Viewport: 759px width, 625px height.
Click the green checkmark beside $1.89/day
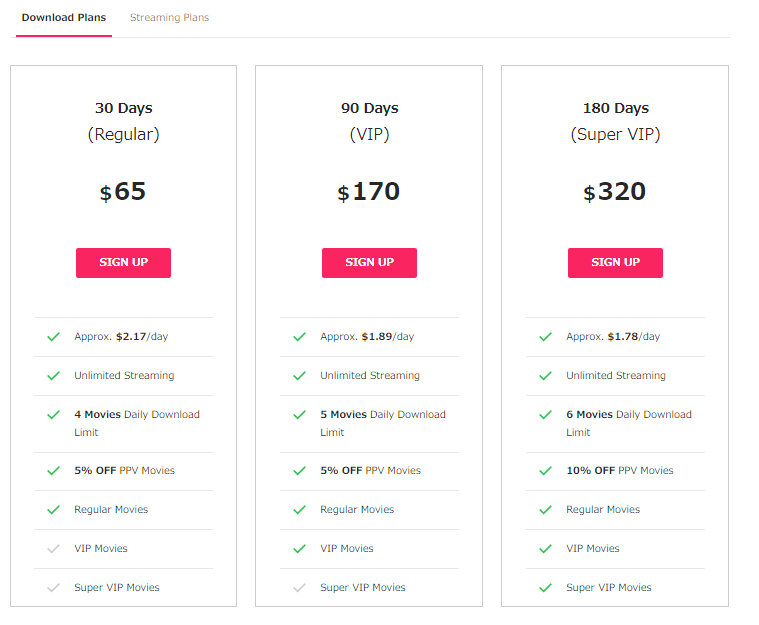299,336
